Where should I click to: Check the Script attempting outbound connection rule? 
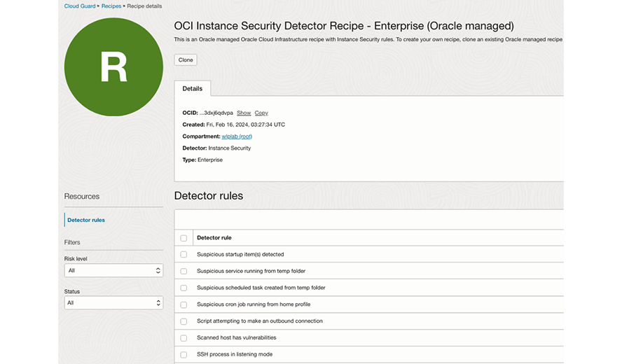(184, 321)
